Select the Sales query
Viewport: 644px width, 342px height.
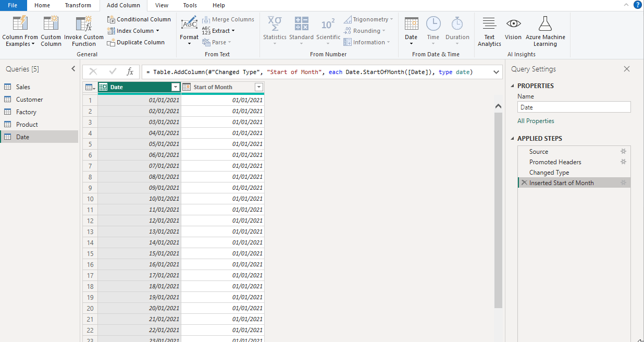point(39,87)
